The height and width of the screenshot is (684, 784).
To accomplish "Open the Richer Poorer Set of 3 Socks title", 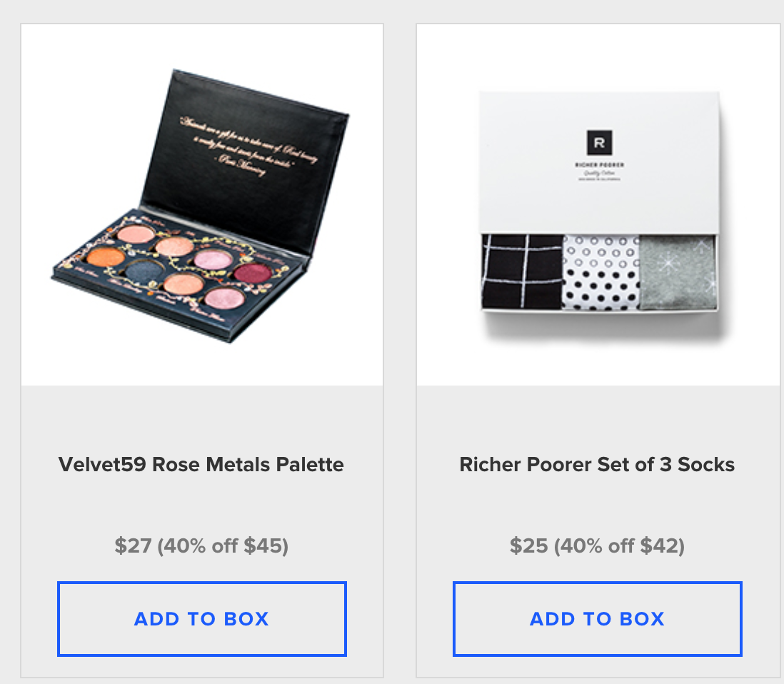I will coord(597,465).
